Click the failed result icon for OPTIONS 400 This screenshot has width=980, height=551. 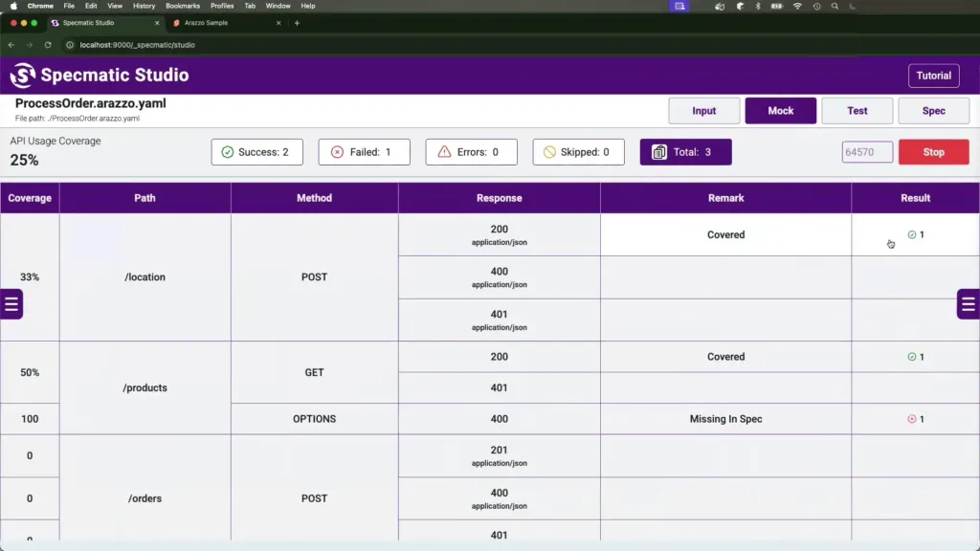(x=911, y=419)
